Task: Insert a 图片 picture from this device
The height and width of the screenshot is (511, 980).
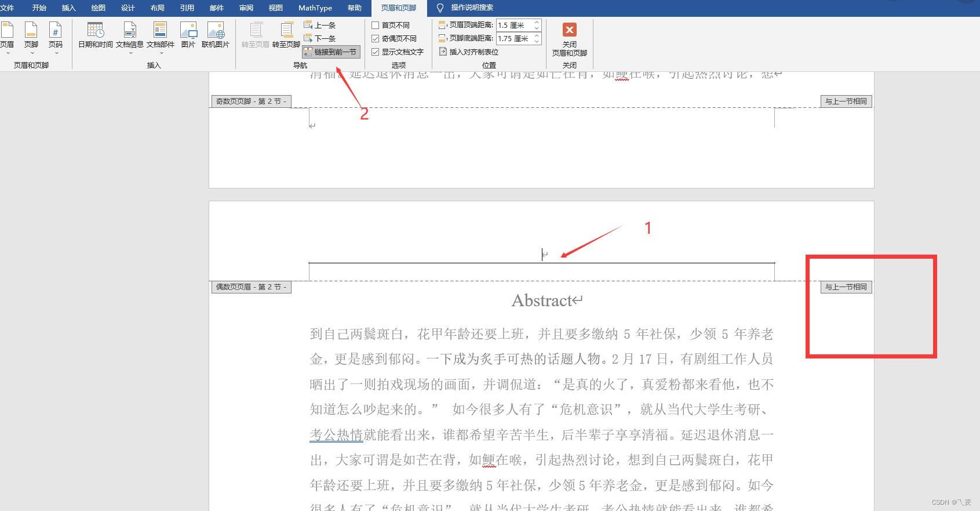Action: coord(188,35)
